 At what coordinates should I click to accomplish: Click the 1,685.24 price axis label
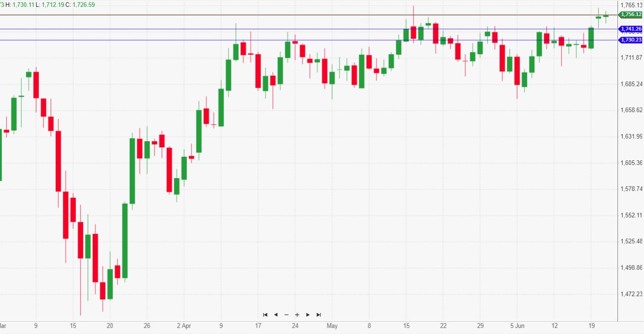point(632,84)
